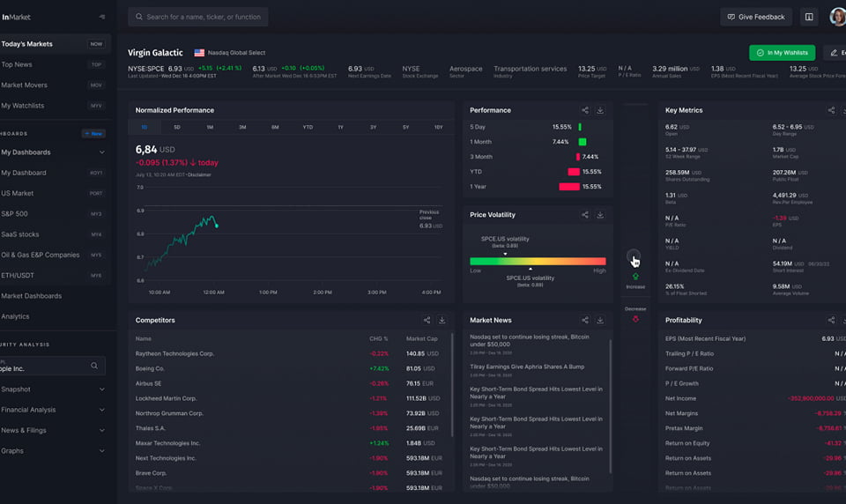
Task: Click the Market News panel scrollbar
Action: [610, 406]
